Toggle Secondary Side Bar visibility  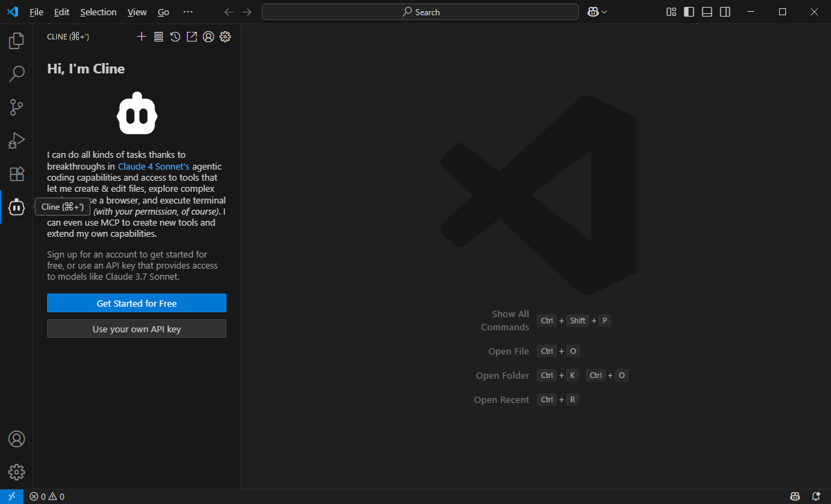[x=725, y=12]
